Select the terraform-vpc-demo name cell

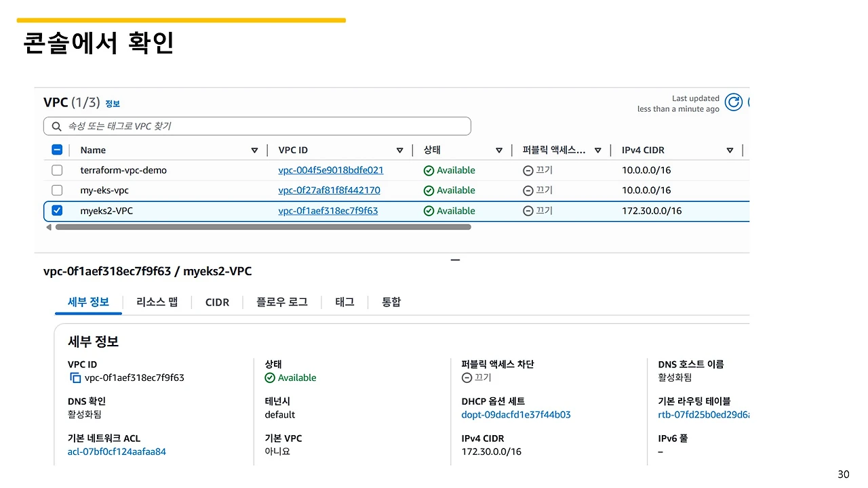(x=123, y=170)
